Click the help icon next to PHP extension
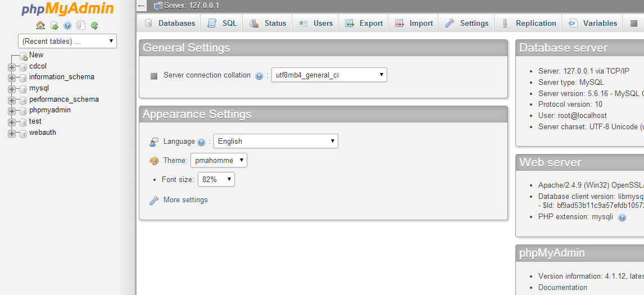This screenshot has height=295, width=644. click(622, 218)
